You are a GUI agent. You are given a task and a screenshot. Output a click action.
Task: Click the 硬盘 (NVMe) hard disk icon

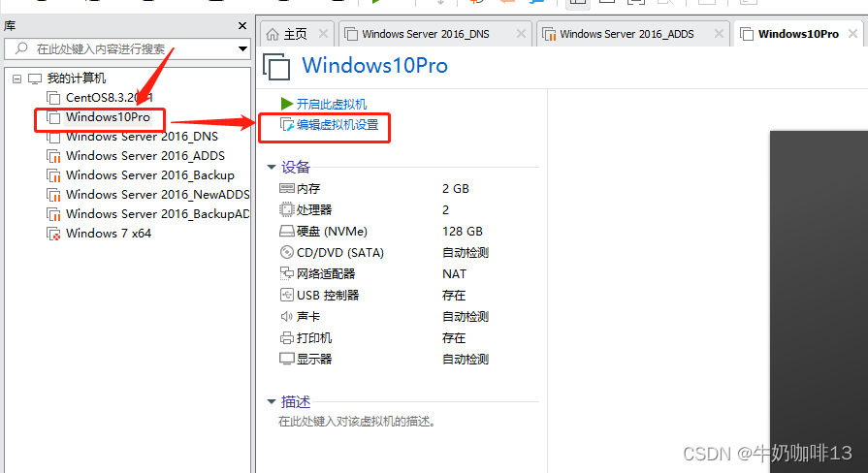[x=287, y=232]
